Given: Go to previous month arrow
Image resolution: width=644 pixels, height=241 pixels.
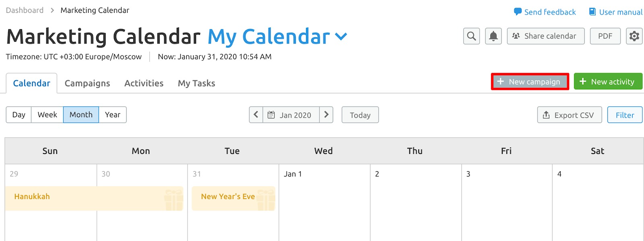Looking at the screenshot, I should pos(256,115).
